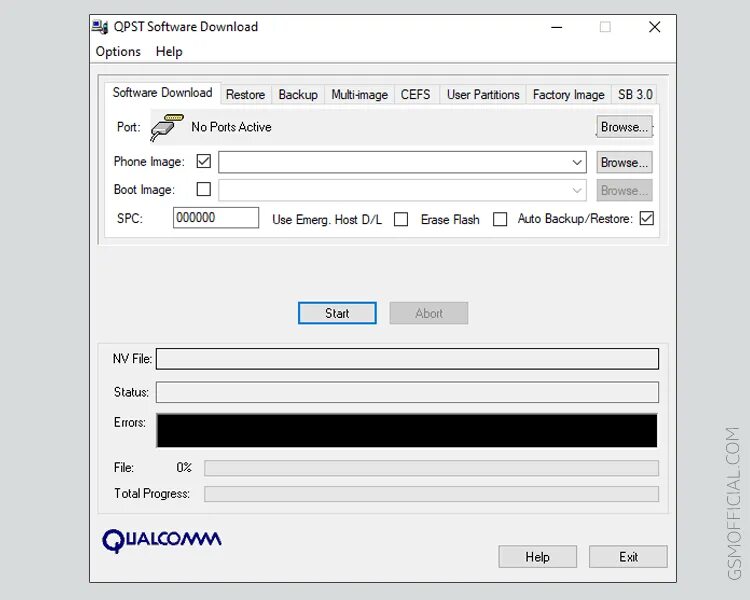Click the SPC input field
Image resolution: width=750 pixels, height=600 pixels.
click(216, 218)
